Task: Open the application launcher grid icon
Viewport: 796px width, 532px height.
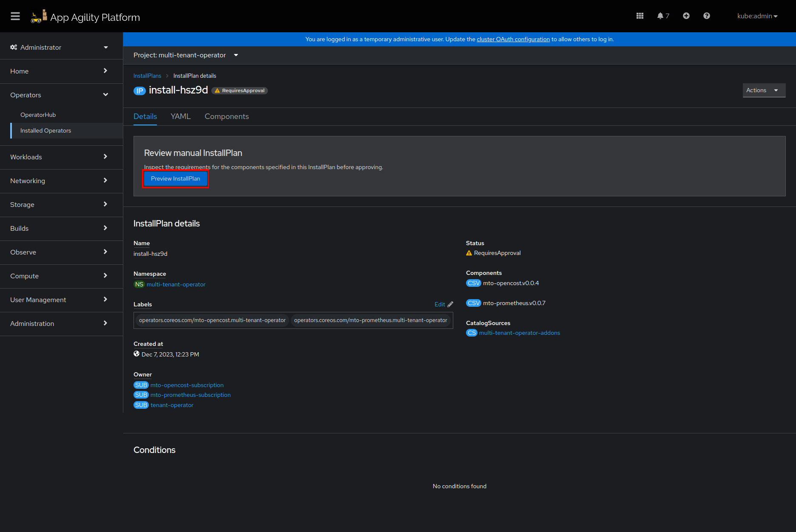Action: 640,16
